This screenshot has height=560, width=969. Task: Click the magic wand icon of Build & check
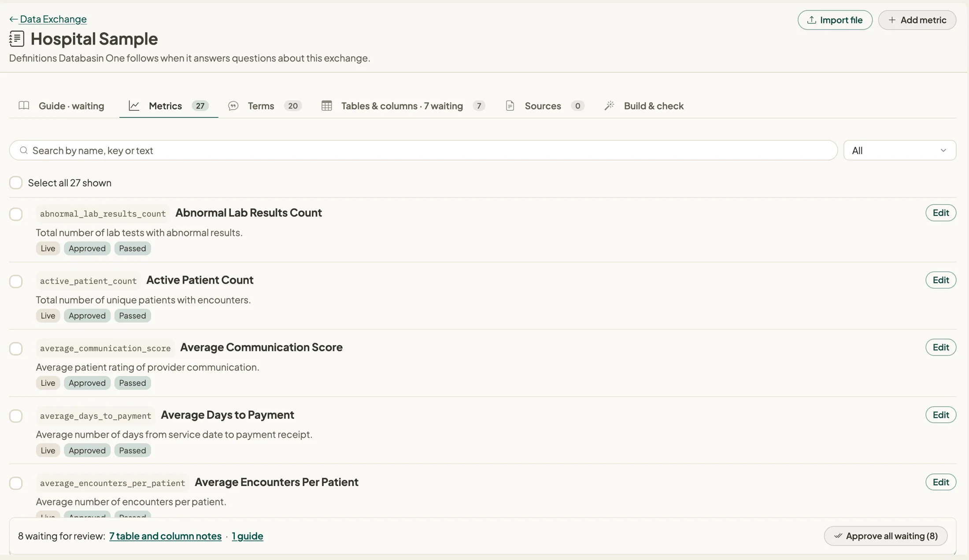pyautogui.click(x=609, y=106)
